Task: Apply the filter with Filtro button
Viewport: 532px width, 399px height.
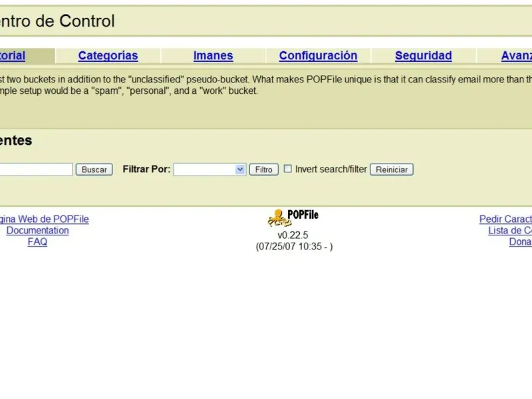Action: (x=263, y=170)
